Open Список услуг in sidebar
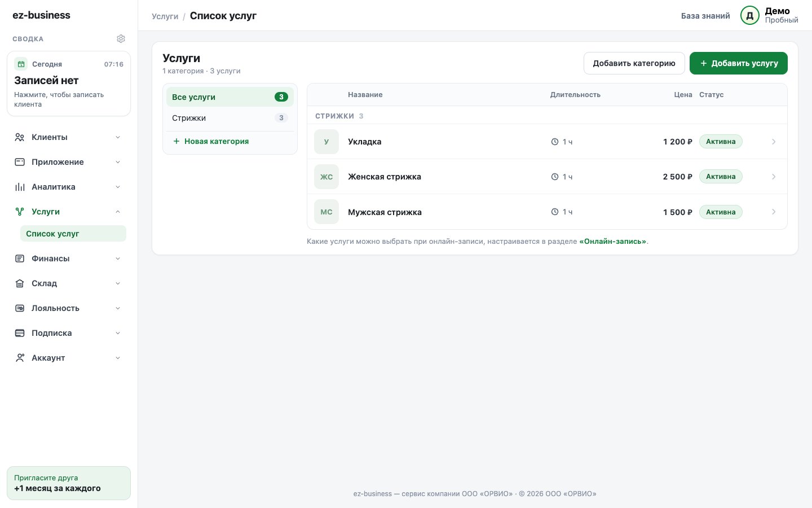812x508 pixels. tap(73, 234)
